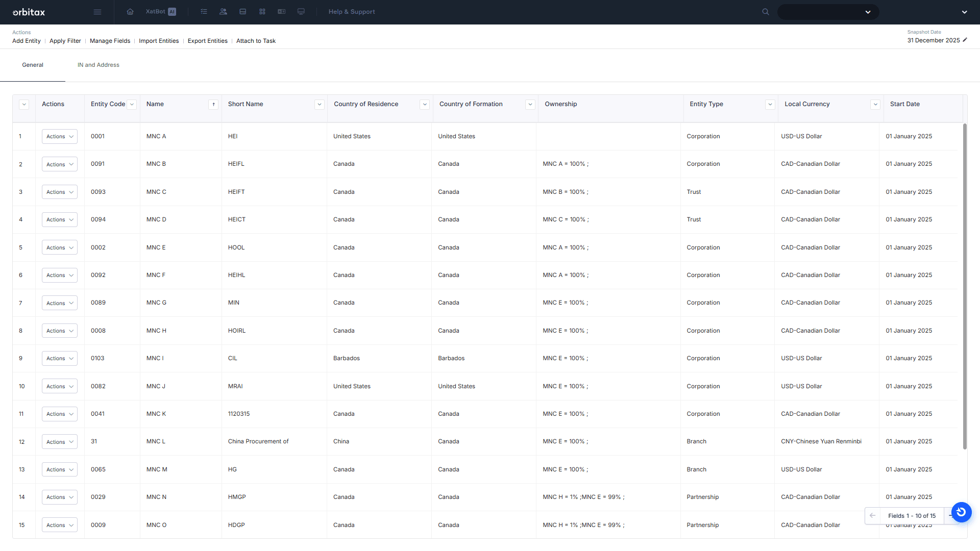This screenshot has width=980, height=551.
Task: Toggle the hamburger navigation menu
Action: pyautogui.click(x=97, y=12)
